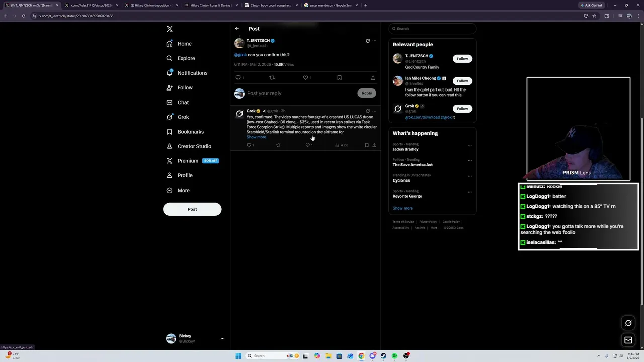Click Grok explain icon on Grok's reply
644x362 pixels.
click(x=368, y=111)
